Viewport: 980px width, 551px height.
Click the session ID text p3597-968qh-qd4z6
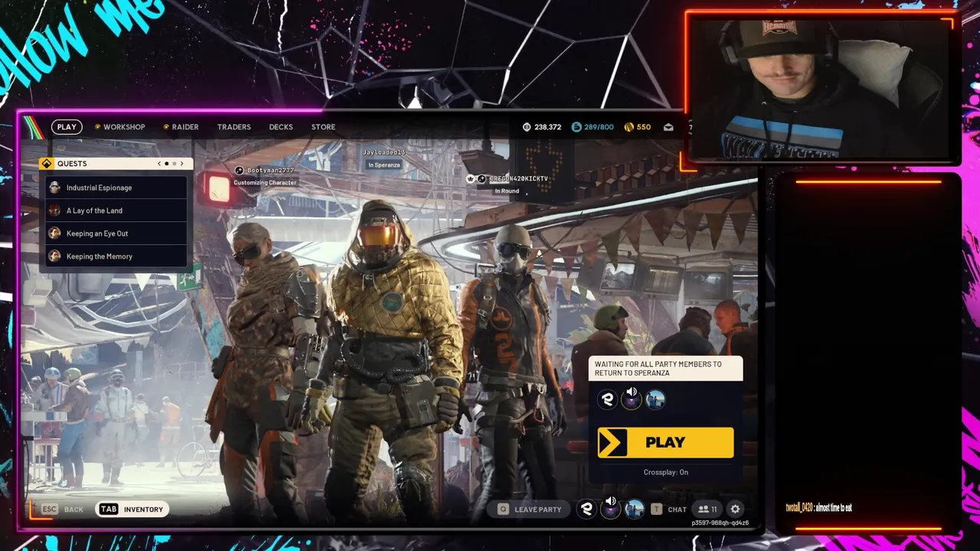click(x=720, y=523)
